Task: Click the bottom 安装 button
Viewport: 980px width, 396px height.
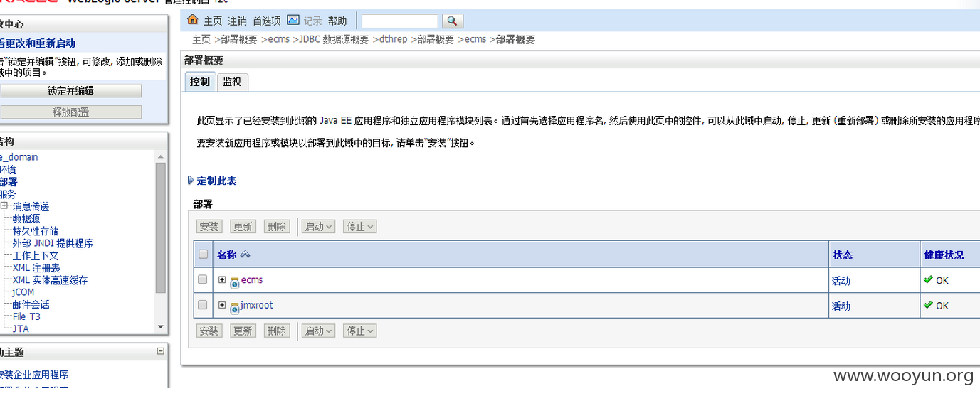Action: [209, 331]
